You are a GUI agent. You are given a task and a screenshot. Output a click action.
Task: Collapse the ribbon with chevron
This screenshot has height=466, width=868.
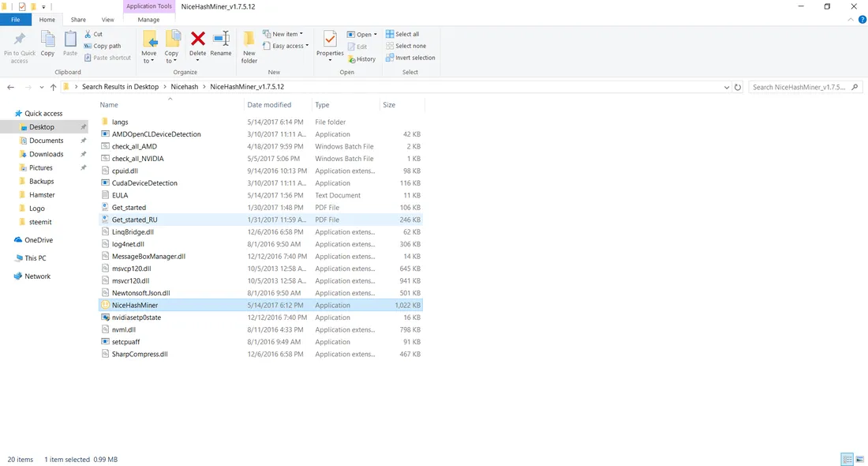(x=851, y=20)
